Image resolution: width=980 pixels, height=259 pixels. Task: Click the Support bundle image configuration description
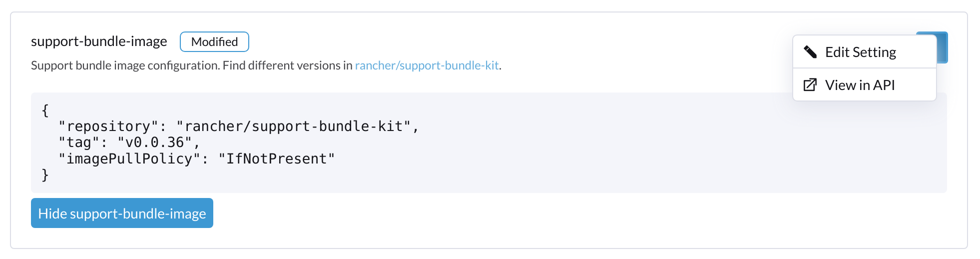pyautogui.click(x=125, y=65)
